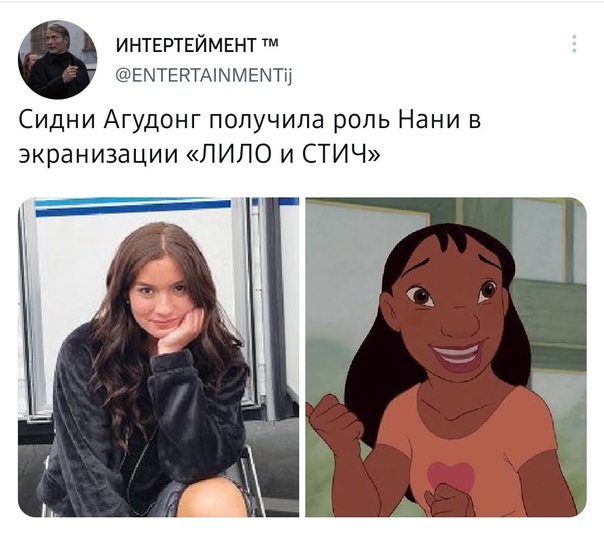The width and height of the screenshot is (604, 533).
Task: Click the tweet text mentioning Сидни Агудонг
Action: (250, 137)
